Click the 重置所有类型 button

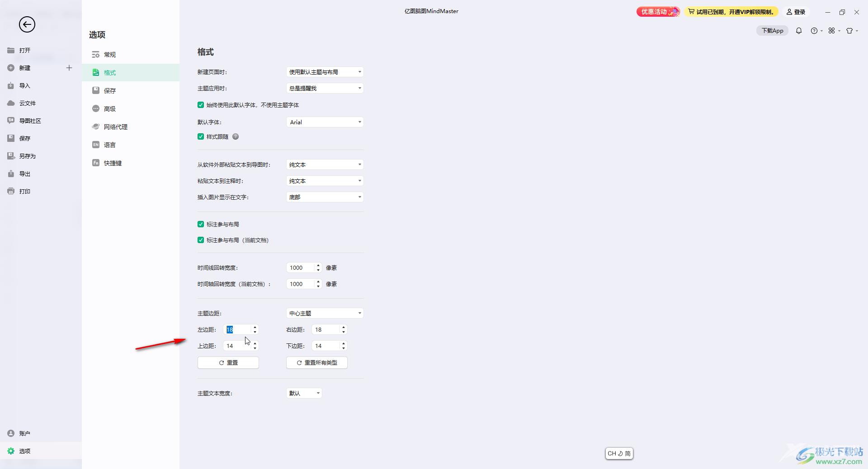317,362
